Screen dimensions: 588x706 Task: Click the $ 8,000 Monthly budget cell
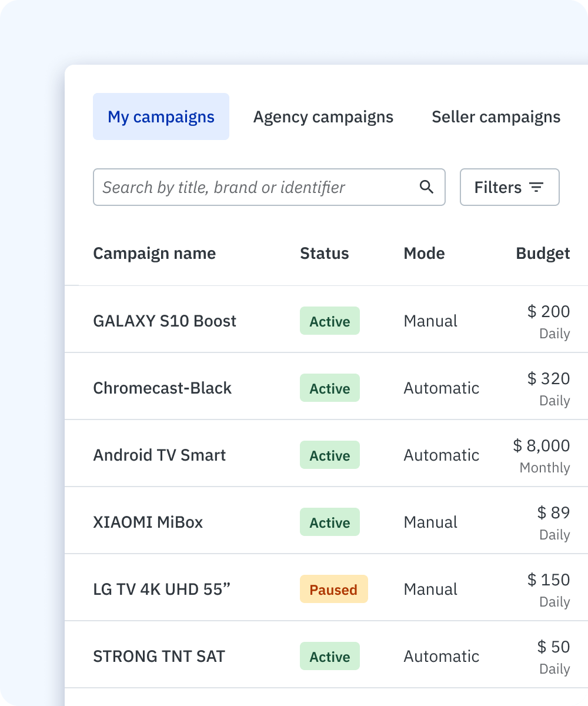pyautogui.click(x=542, y=455)
